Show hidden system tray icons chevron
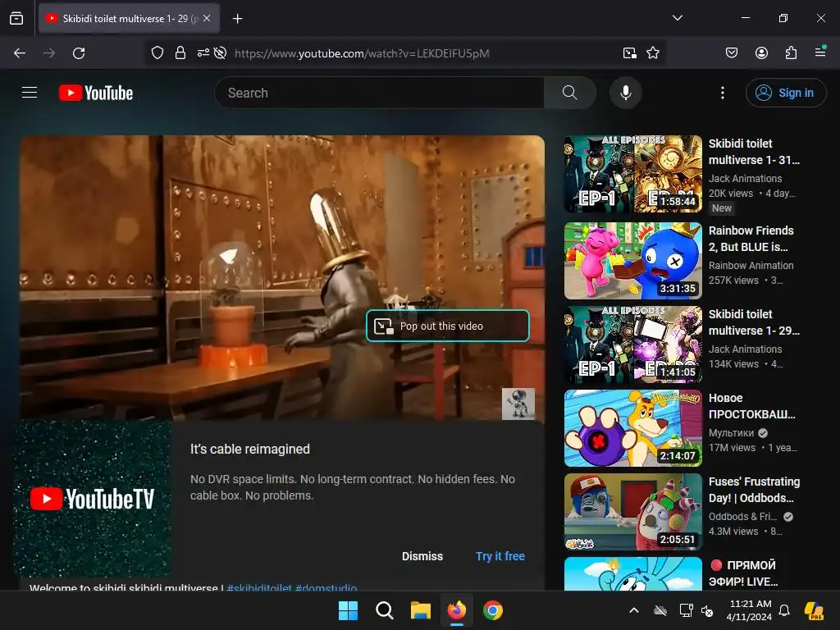 (x=634, y=610)
